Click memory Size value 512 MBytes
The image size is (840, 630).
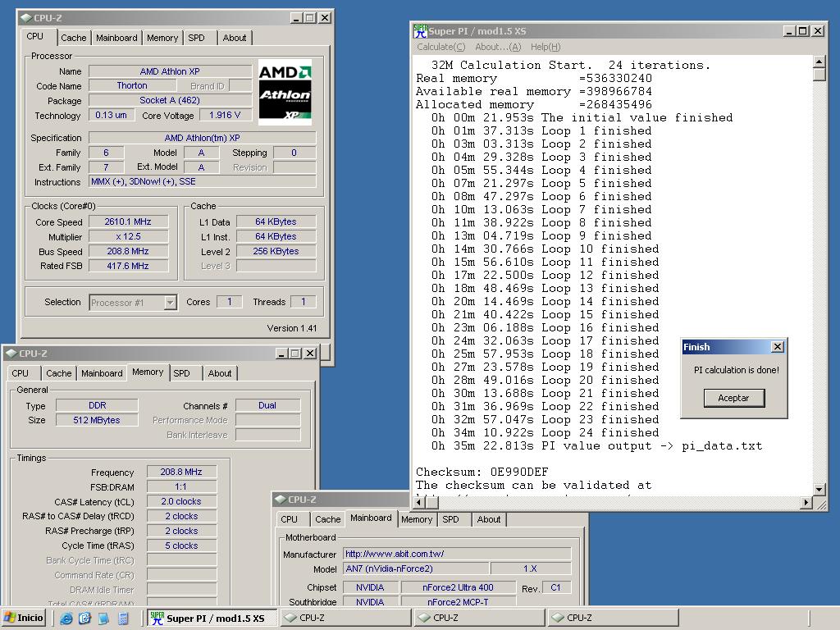97,420
